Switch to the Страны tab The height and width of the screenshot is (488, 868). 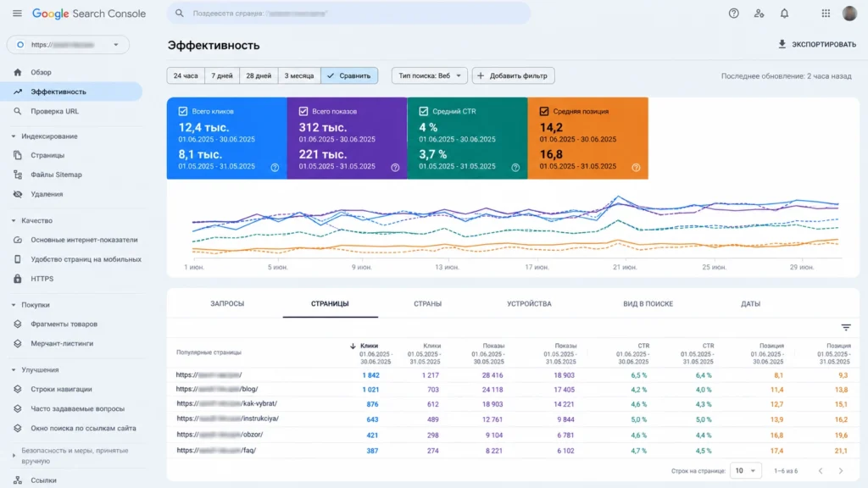pos(427,304)
